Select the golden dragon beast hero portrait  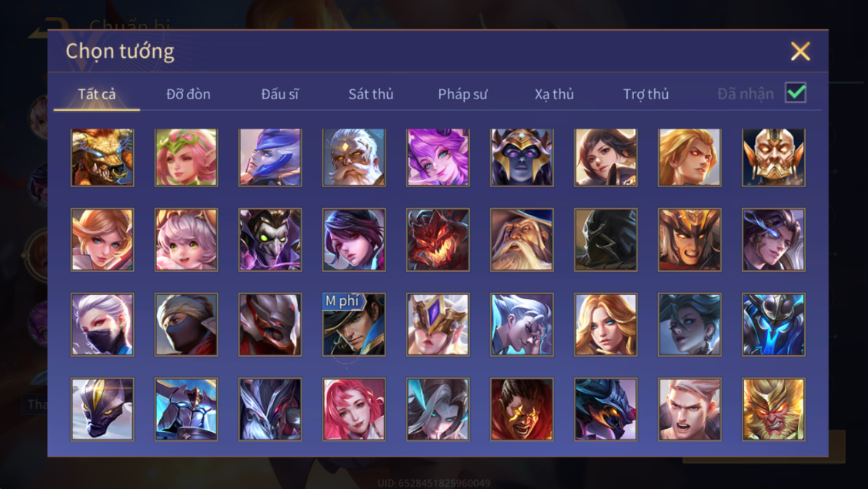[x=102, y=157]
